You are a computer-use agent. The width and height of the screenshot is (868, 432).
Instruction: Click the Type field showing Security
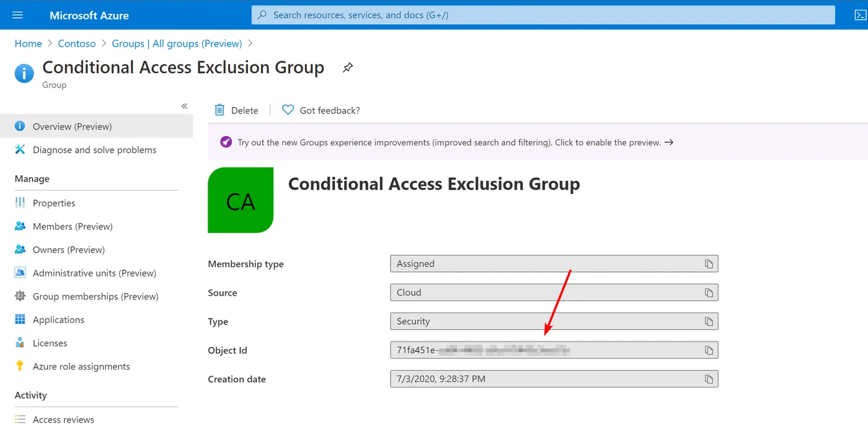click(x=554, y=322)
